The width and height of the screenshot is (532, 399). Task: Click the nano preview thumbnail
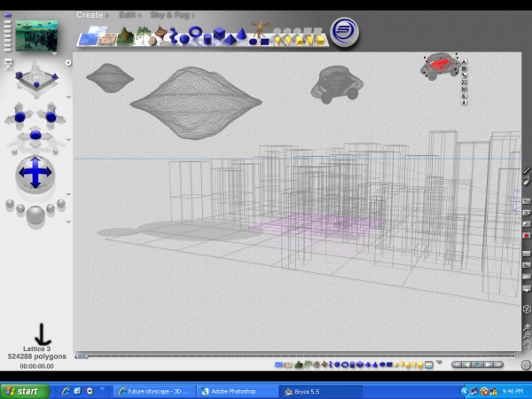point(36,35)
